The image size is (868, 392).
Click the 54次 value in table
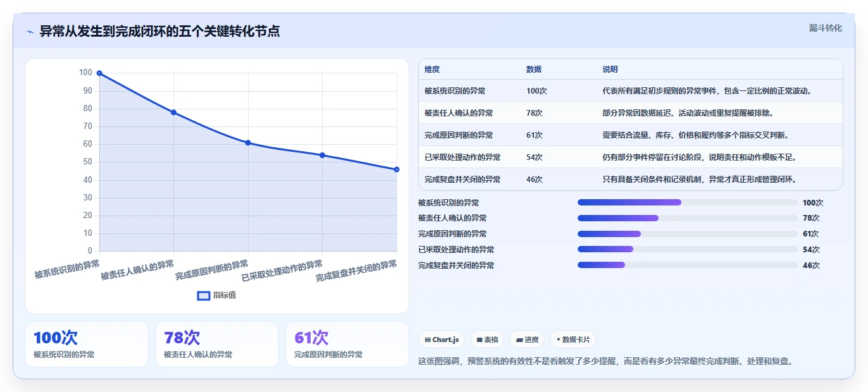[x=535, y=157]
